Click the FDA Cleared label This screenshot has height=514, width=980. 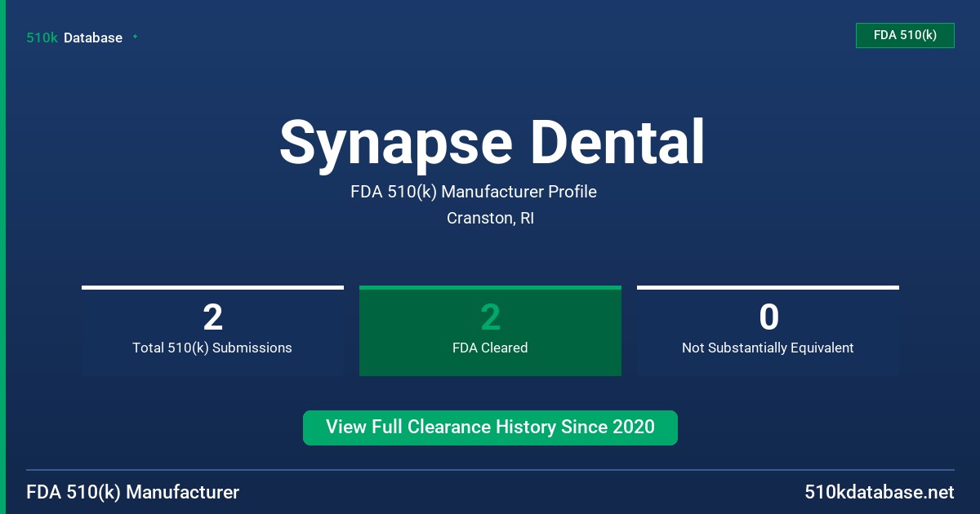pos(490,348)
